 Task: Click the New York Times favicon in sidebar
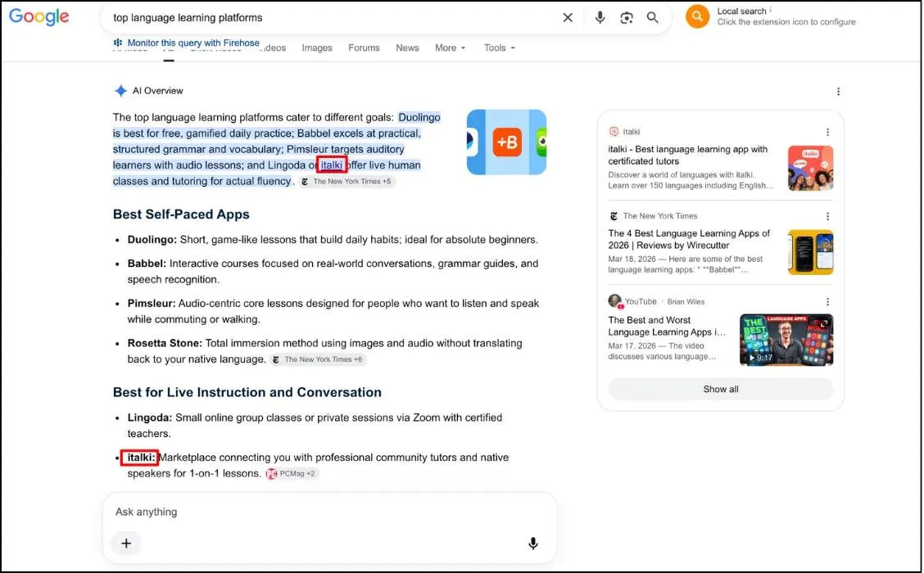click(x=614, y=216)
